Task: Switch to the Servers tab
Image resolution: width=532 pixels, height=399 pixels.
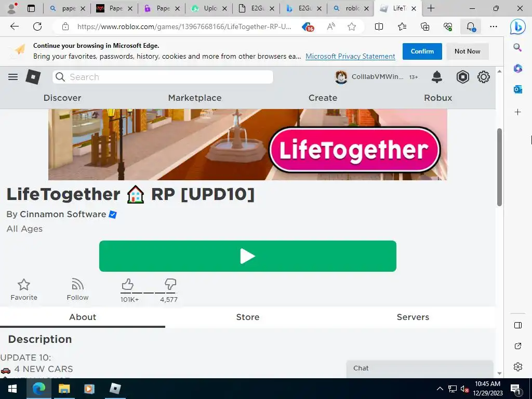Action: point(413,317)
